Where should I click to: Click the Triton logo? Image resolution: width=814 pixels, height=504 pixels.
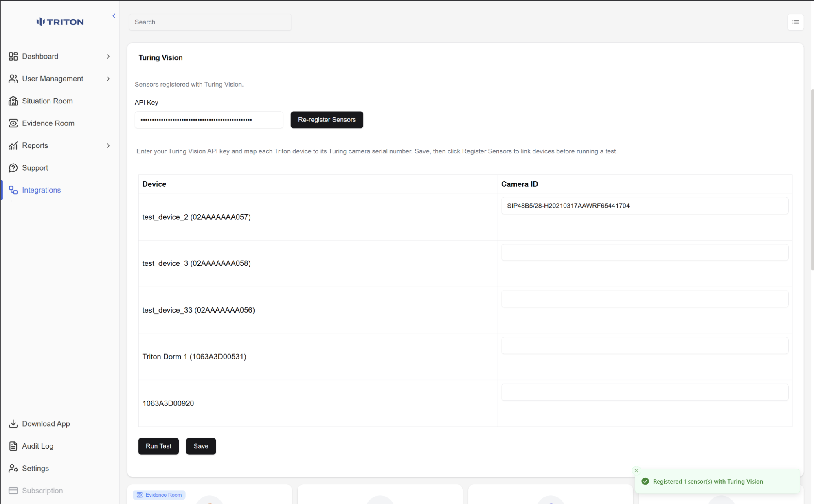tap(60, 22)
